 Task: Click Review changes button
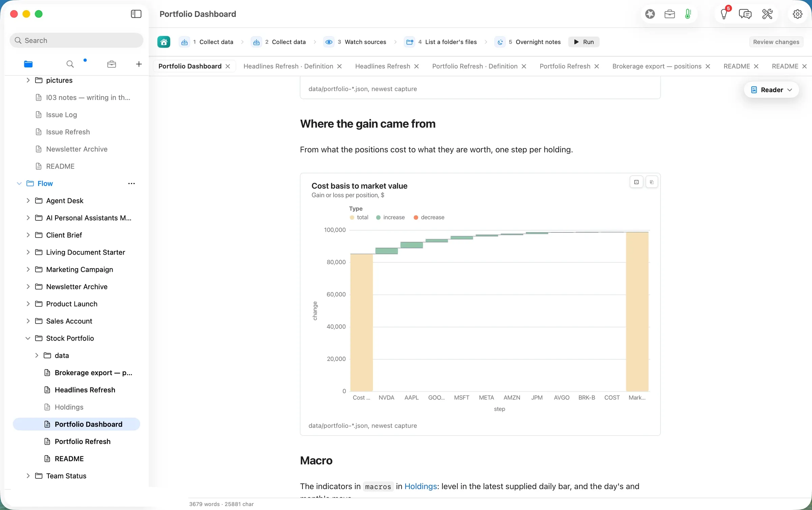pos(776,42)
